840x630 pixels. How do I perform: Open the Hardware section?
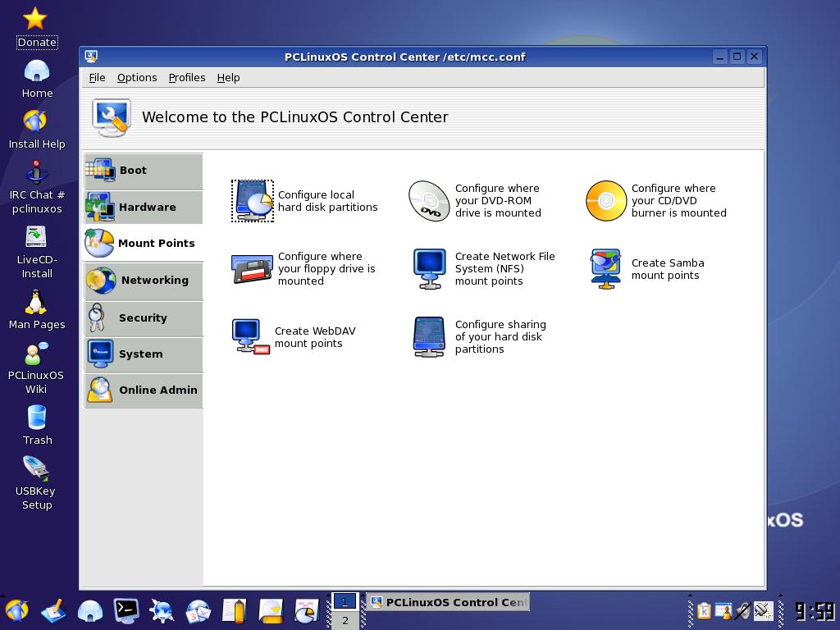144,208
